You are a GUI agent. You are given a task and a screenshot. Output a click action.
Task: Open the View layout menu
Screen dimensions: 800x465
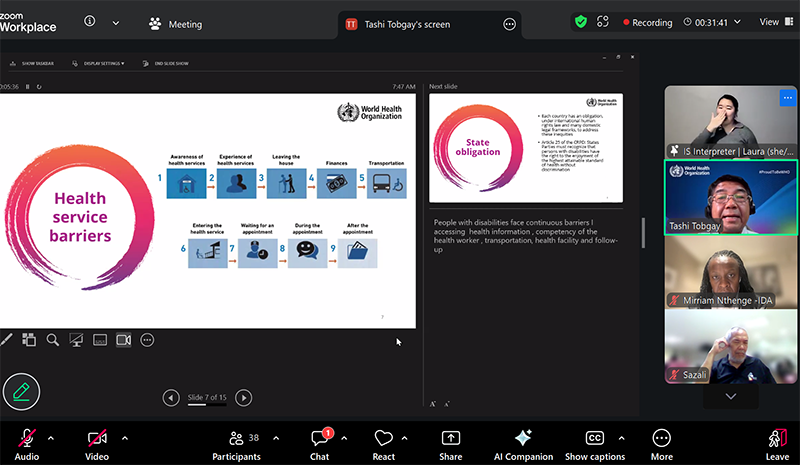[x=774, y=22]
